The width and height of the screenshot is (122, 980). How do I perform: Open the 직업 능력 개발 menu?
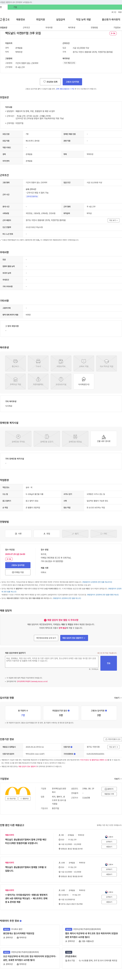pyautogui.click(x=83, y=19)
